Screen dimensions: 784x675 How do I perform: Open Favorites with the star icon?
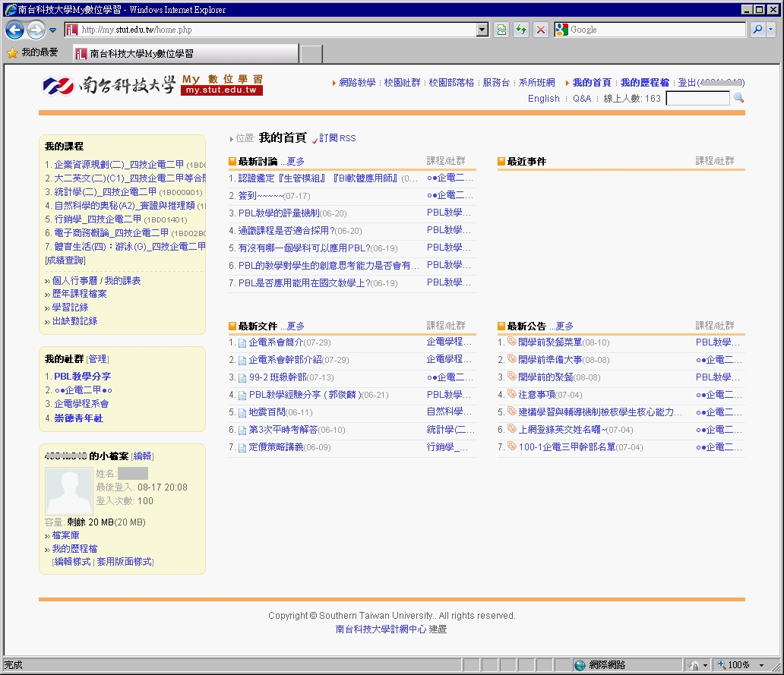coord(12,53)
